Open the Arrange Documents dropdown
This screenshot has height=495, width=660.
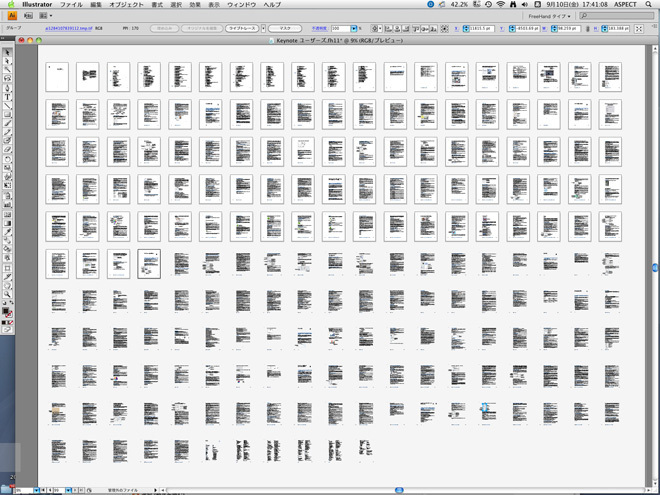[45, 16]
